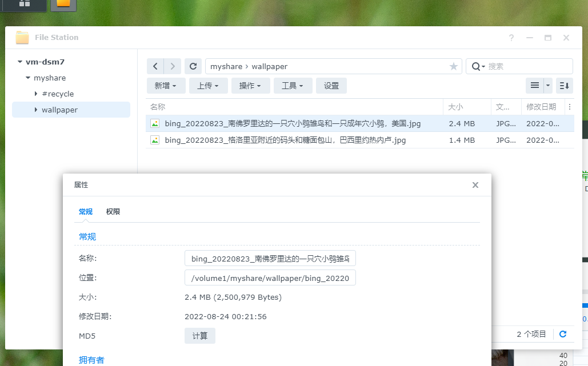Go back with the left arrow button

tap(155, 66)
